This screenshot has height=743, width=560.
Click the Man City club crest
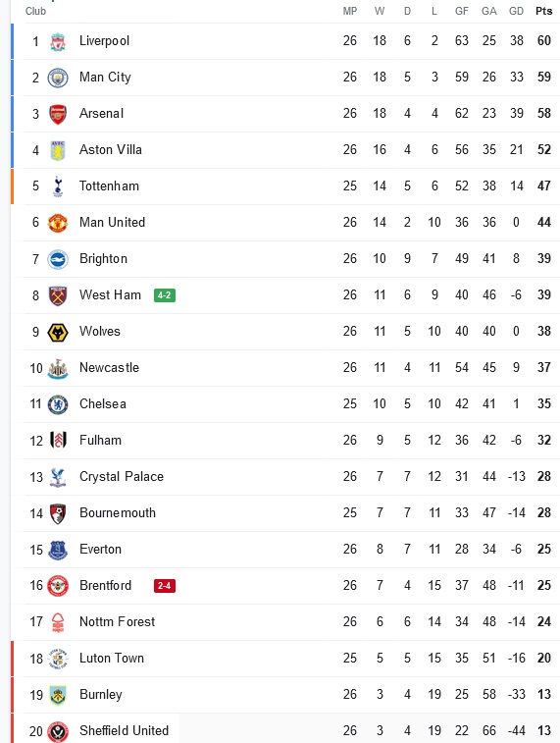click(58, 79)
